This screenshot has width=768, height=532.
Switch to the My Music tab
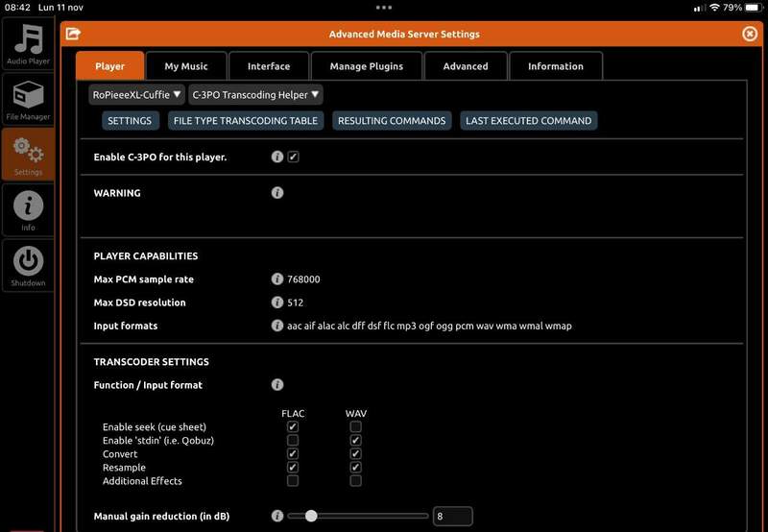pyautogui.click(x=186, y=66)
